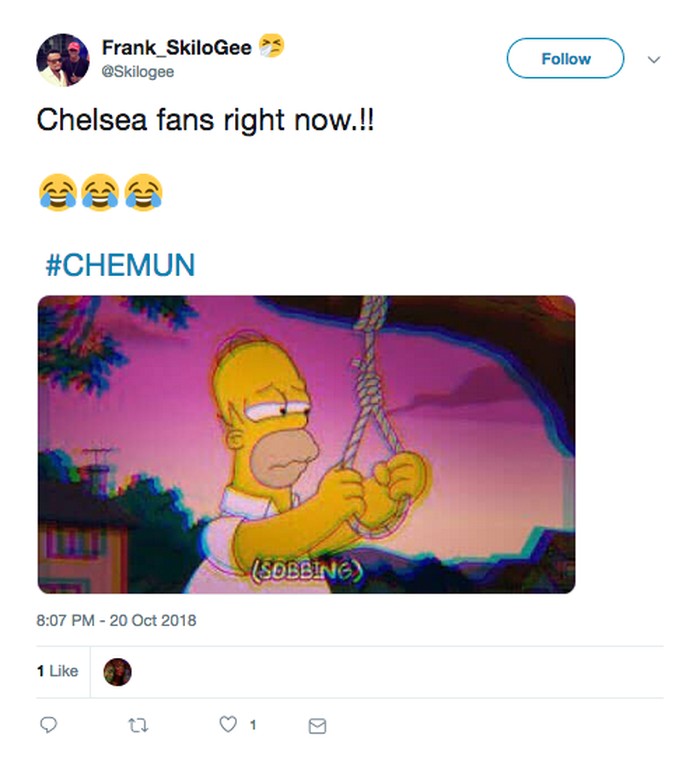
Task: Open the Homer Simpson image
Action: point(306,444)
